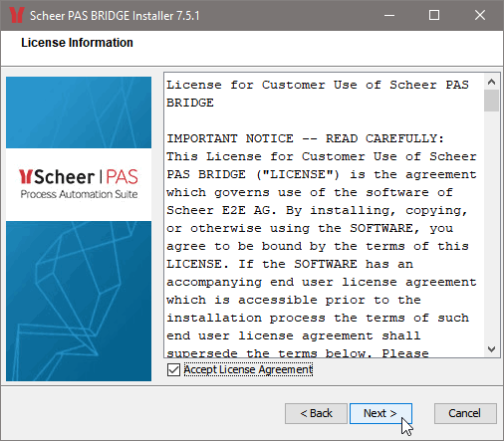Click the empty scrollbar track below the thumb
Screen dimensions: 504x441
click(x=492, y=226)
